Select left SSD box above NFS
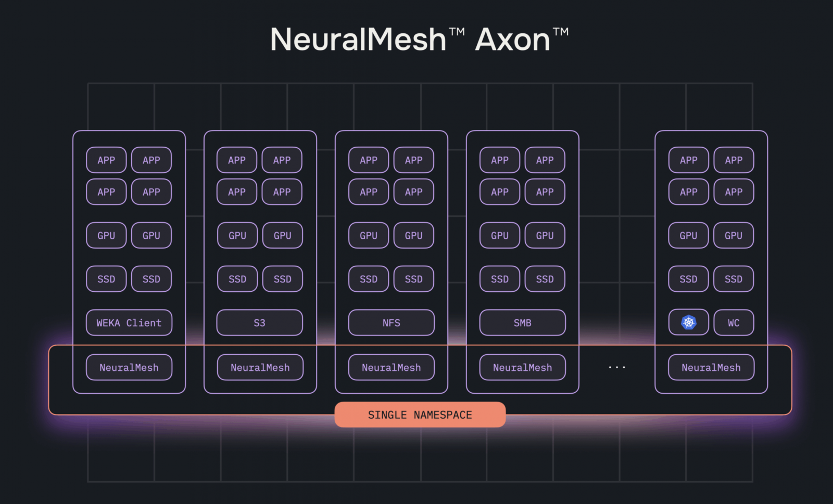The image size is (833, 504). [369, 279]
